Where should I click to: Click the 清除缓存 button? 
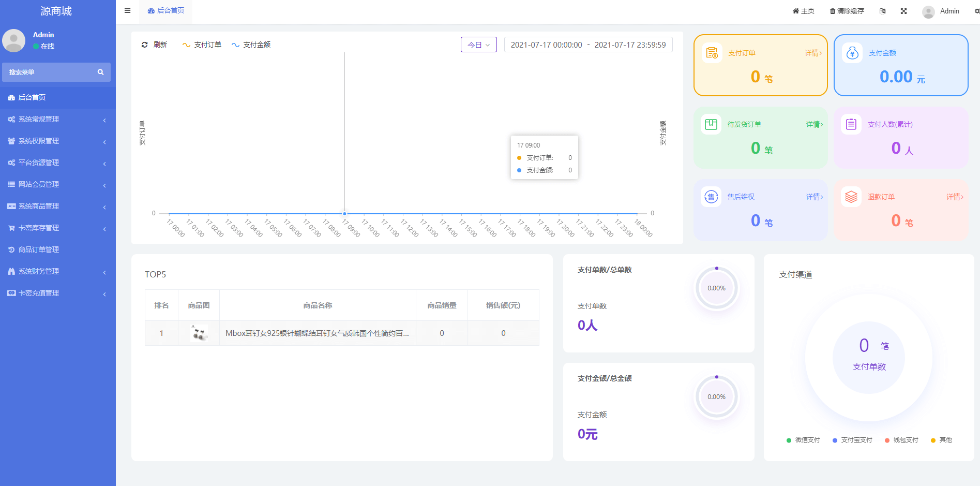pyautogui.click(x=847, y=11)
